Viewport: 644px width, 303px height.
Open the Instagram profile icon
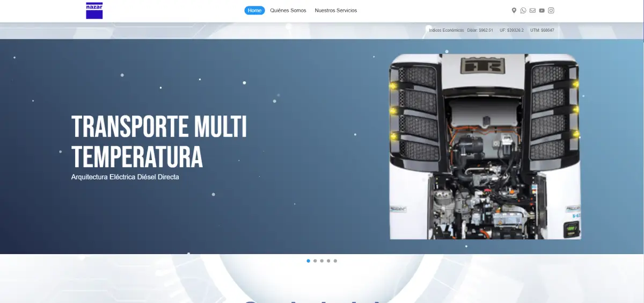click(551, 10)
